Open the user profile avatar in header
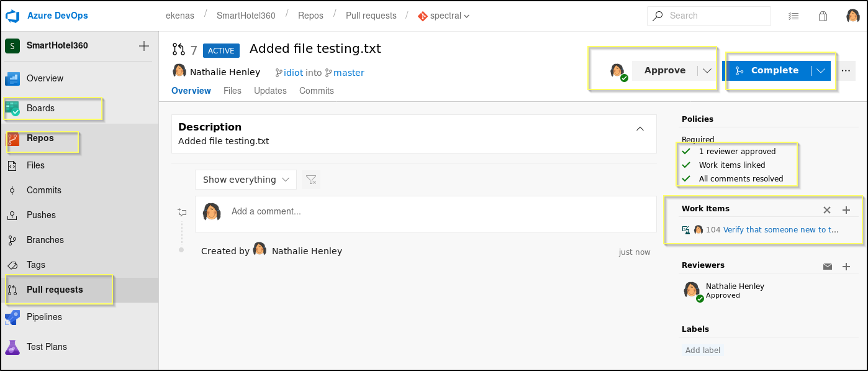Viewport: 868px width, 371px height. point(853,16)
